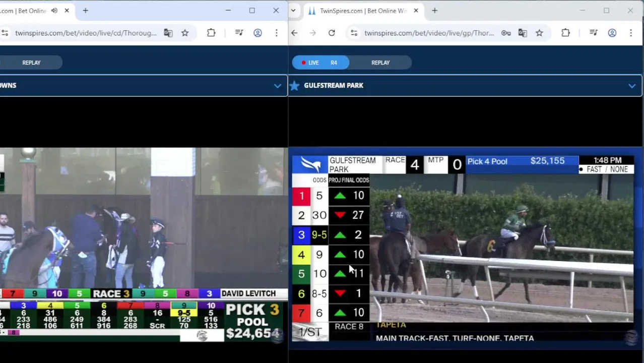Image resolution: width=644 pixels, height=363 pixels.
Task: Select REPLAY tab in left window
Action: [x=31, y=63]
